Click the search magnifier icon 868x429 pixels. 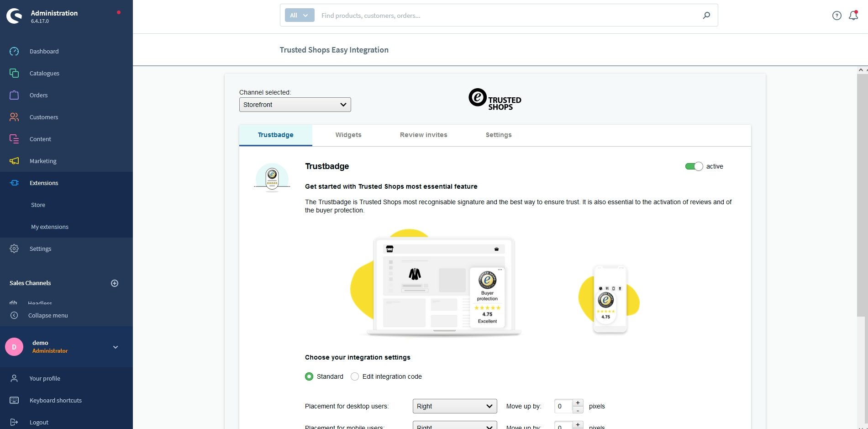click(x=706, y=16)
